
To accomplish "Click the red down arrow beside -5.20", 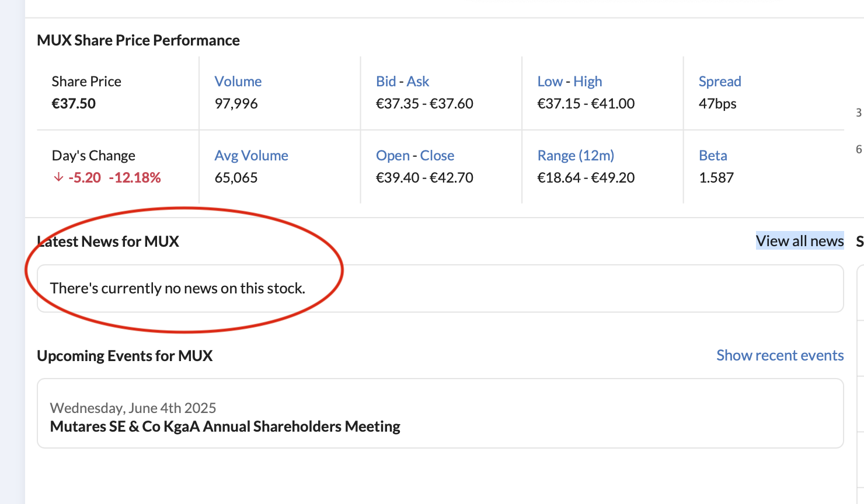I will 58,177.
